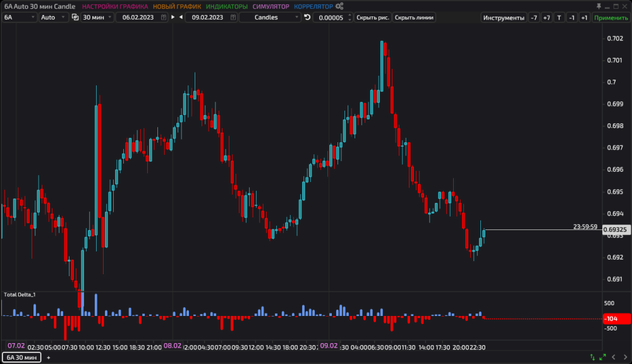Open the calendar icon for date 06.02.2023
Viewport: 632px width, 364px height.
tap(163, 17)
